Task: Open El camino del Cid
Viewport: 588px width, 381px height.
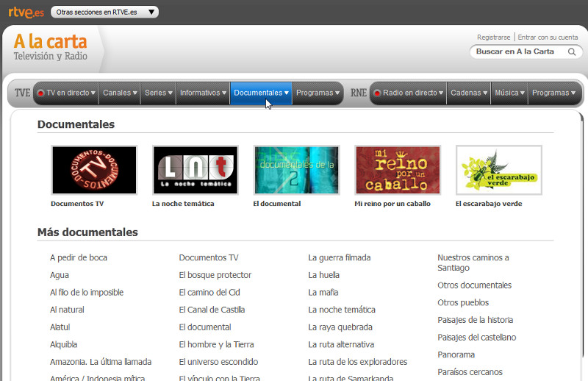Action: click(x=209, y=293)
